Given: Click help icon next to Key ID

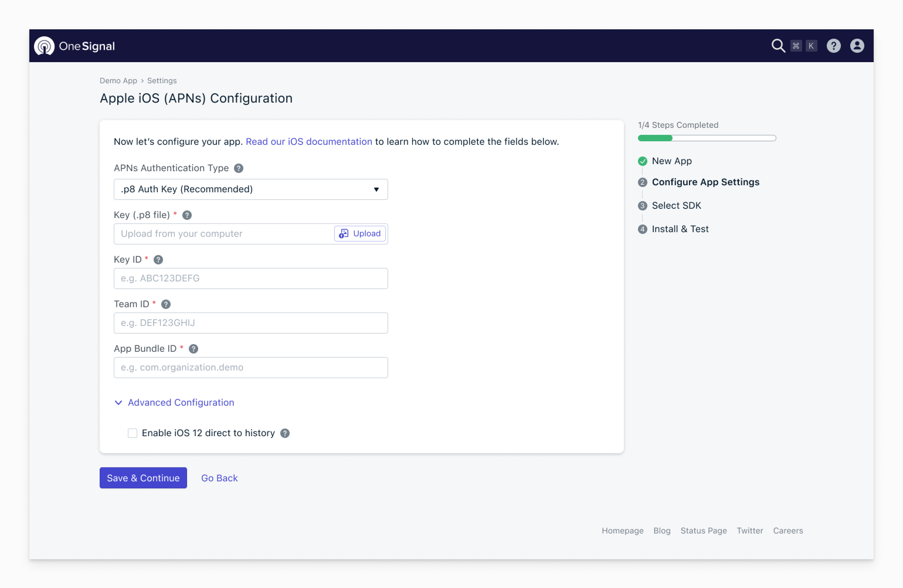Looking at the screenshot, I should [x=158, y=259].
